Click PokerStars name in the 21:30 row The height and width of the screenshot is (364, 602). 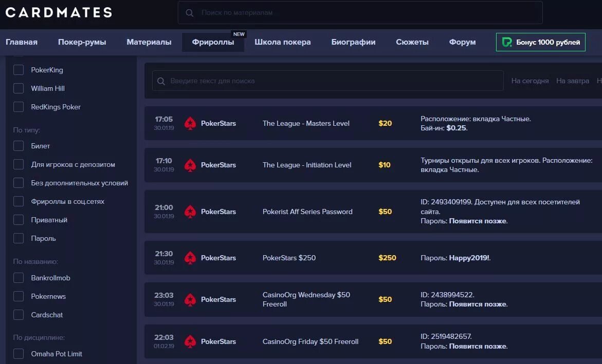[x=218, y=258]
